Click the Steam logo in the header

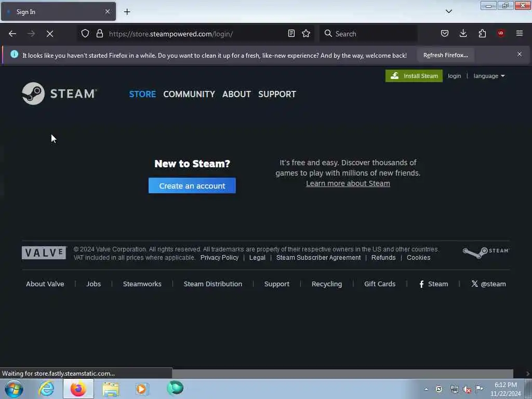click(60, 94)
